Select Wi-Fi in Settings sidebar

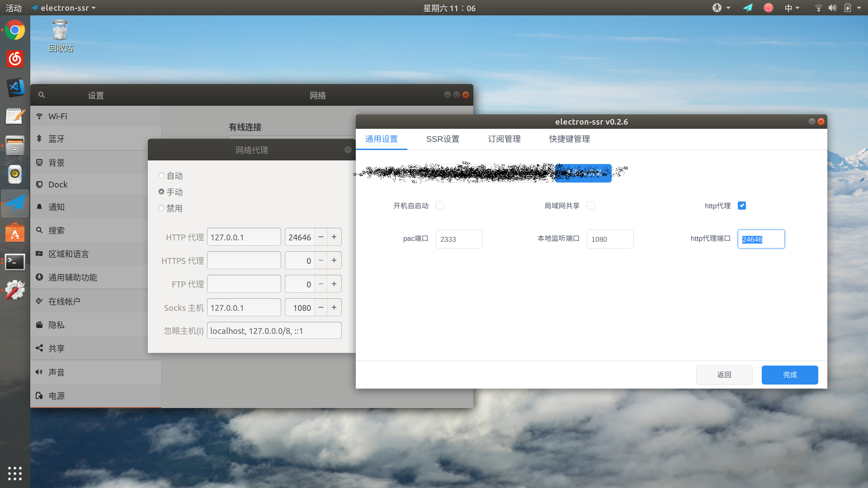coord(96,116)
